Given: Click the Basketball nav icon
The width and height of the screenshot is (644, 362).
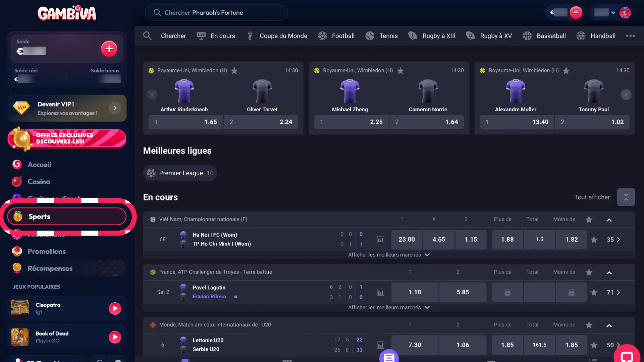Looking at the screenshot, I should coord(527,36).
